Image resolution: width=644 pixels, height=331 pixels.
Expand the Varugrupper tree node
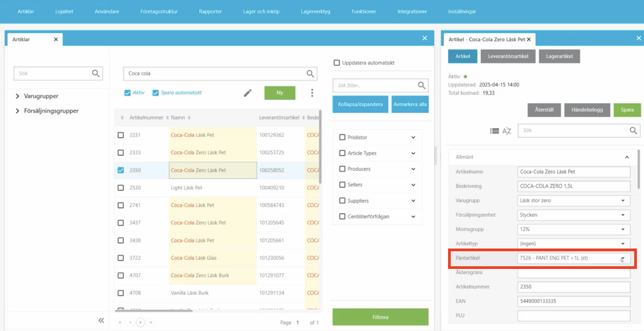[x=17, y=96]
